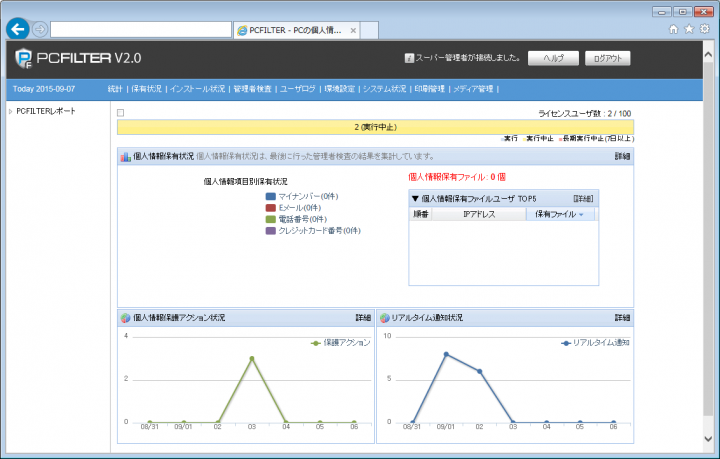Click the browser forward arrow button
The width and height of the screenshot is (720, 459).
[x=39, y=29]
